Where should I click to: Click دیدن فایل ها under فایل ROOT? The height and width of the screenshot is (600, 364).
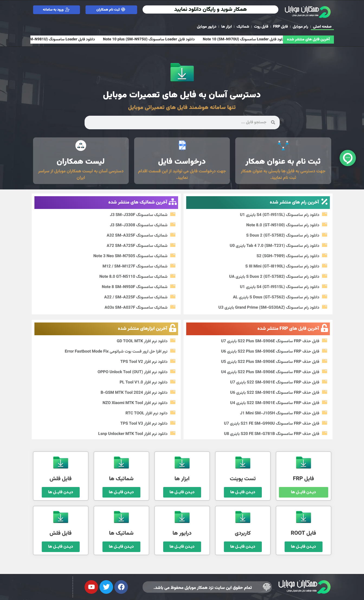304,547
